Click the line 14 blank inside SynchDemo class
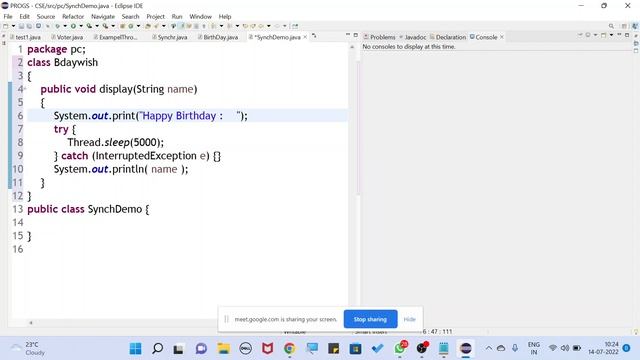Image resolution: width=640 pixels, height=360 pixels. click(x=188, y=222)
